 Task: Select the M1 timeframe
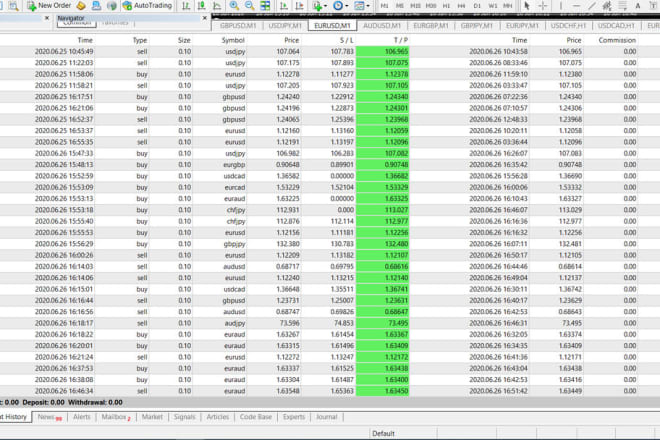tap(384, 6)
